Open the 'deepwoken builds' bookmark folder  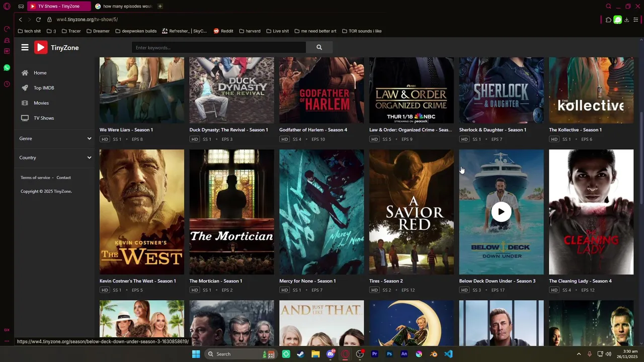(x=136, y=31)
